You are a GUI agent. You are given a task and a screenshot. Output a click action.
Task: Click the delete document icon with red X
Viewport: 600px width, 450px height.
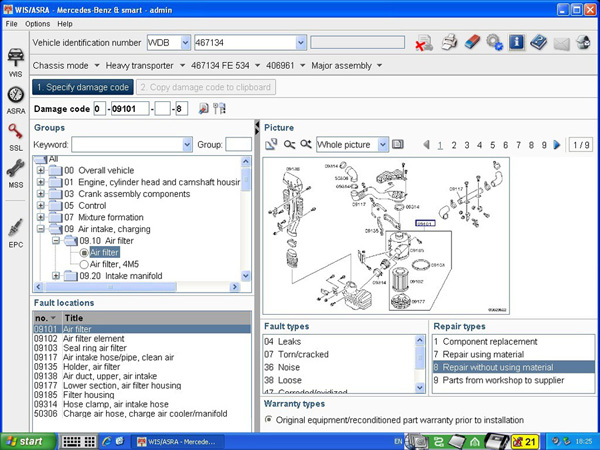(x=424, y=43)
